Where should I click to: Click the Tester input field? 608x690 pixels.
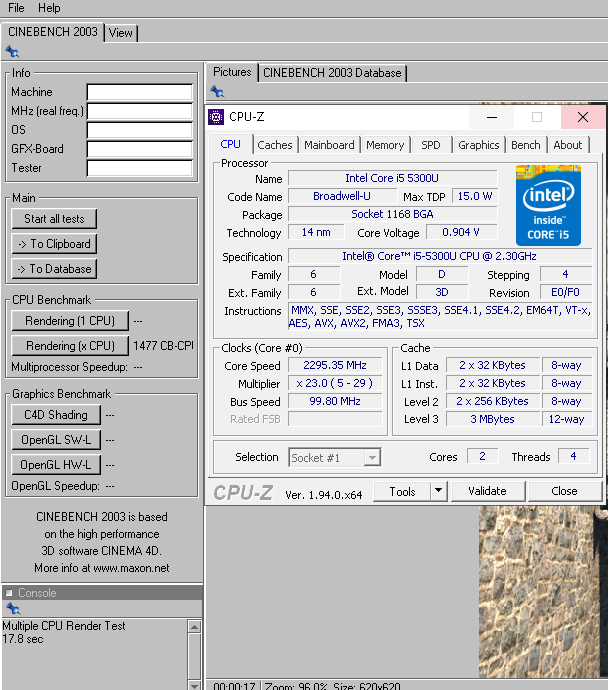[140, 168]
